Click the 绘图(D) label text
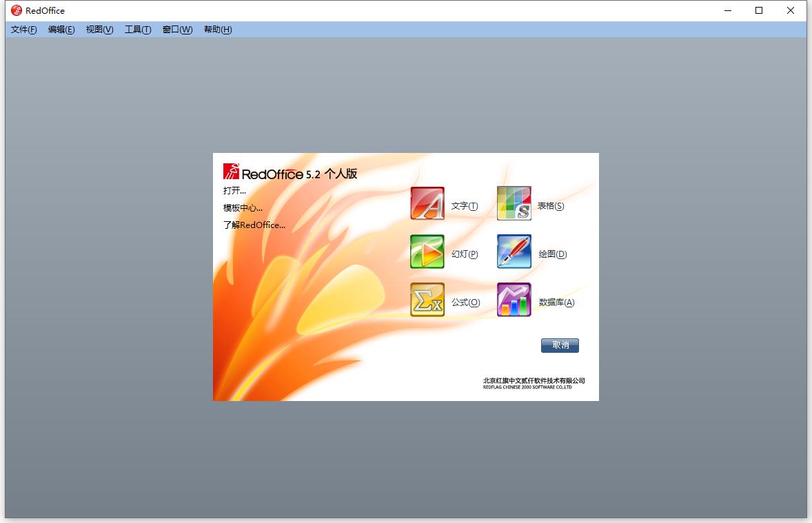Image resolution: width=812 pixels, height=523 pixels. coord(553,254)
